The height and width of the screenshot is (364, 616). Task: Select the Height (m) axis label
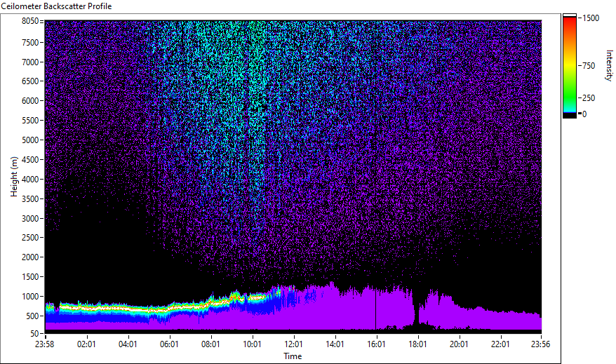(14, 177)
